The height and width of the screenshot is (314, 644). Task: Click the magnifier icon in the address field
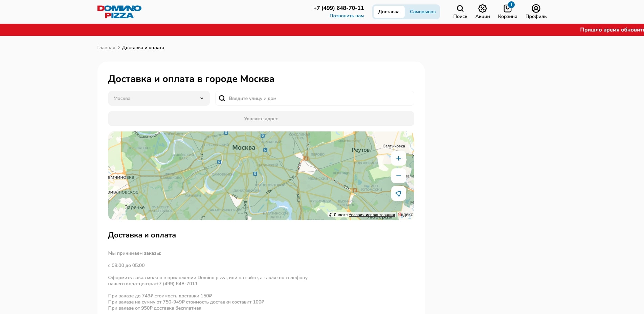tap(222, 98)
